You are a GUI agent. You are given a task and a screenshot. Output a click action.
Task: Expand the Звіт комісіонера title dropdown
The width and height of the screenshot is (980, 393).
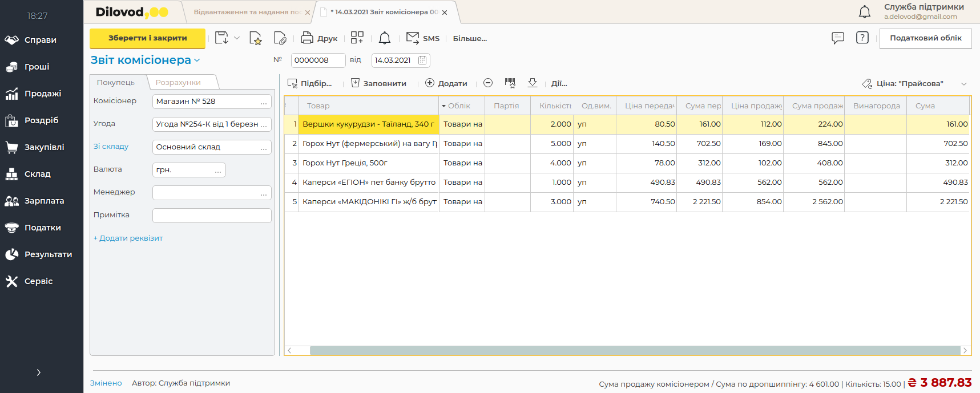(x=197, y=60)
